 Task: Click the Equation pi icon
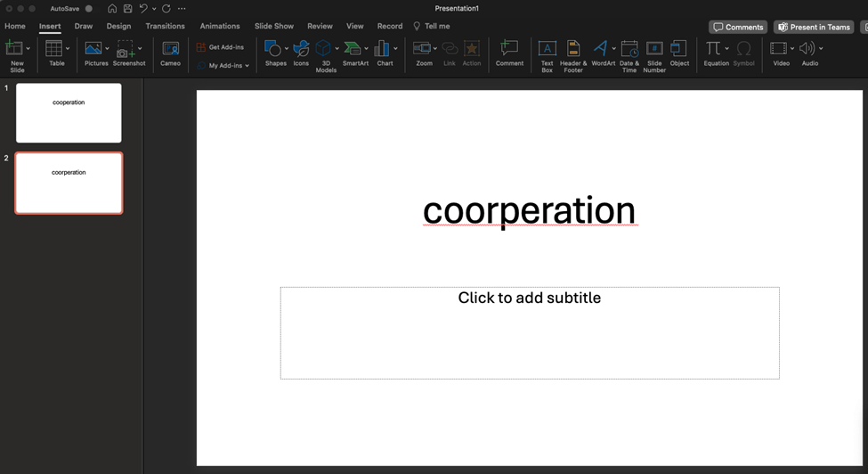[713, 49]
